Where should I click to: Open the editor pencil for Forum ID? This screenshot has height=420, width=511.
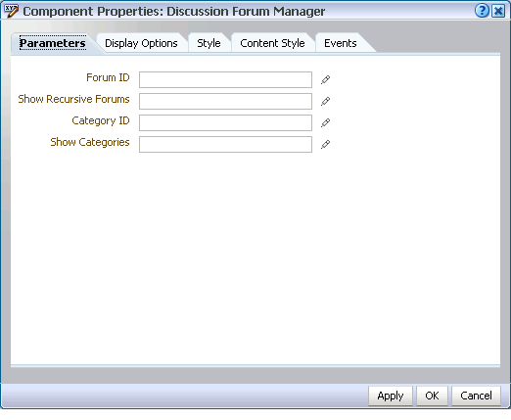point(325,79)
